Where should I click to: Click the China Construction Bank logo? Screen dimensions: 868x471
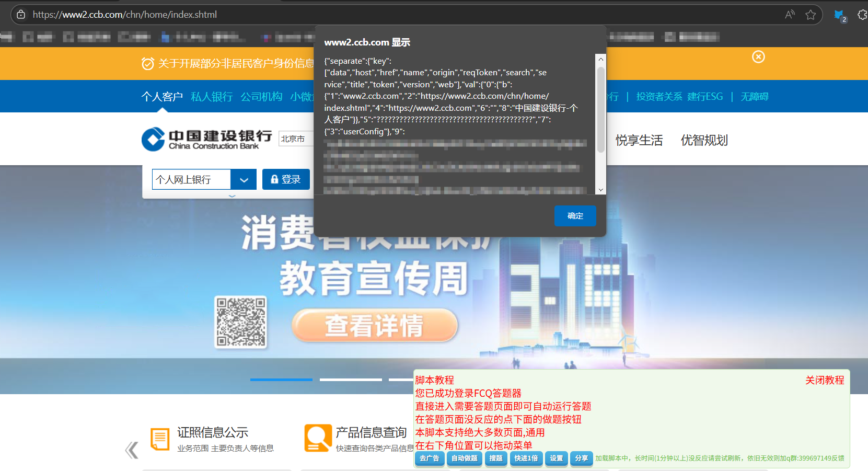click(206, 139)
